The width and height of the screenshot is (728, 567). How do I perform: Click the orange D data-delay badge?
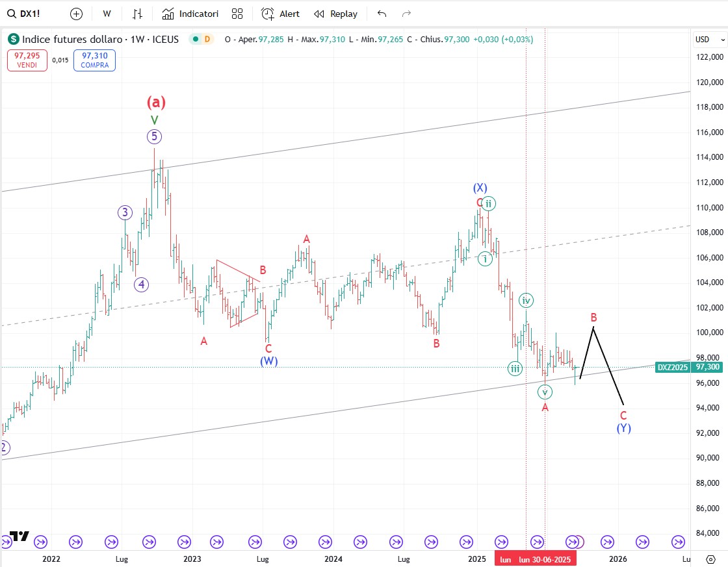207,40
